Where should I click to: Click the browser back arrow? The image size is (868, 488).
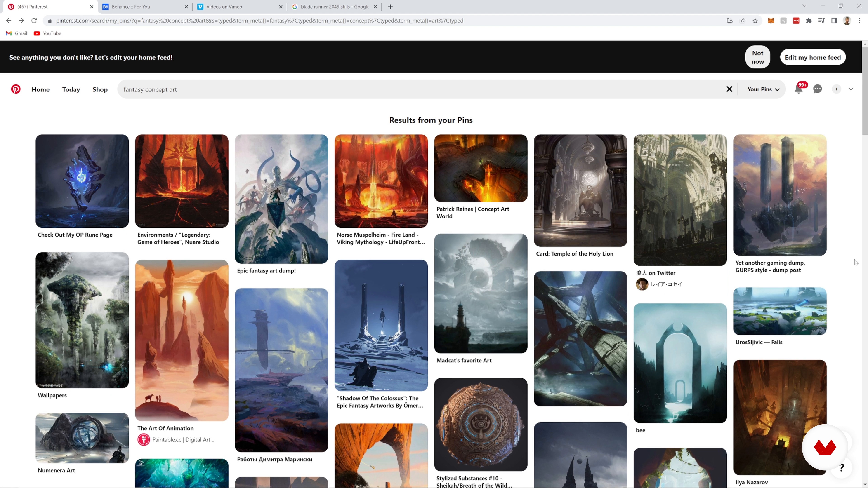(8, 21)
